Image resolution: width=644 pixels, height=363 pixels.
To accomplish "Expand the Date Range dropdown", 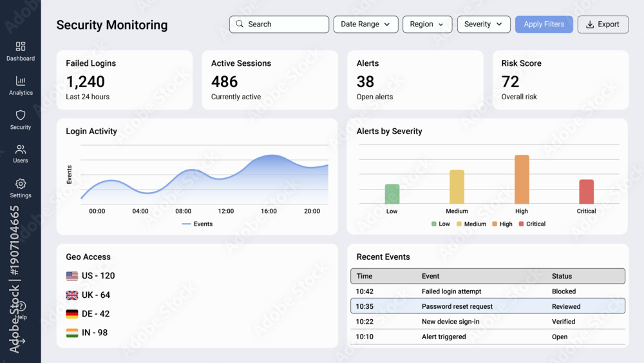I will (x=366, y=25).
